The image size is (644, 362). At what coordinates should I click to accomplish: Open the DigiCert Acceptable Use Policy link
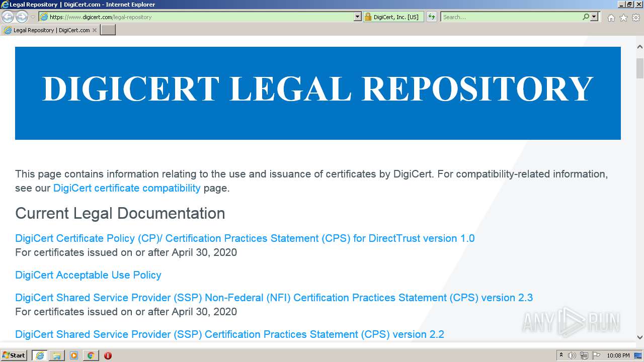[x=88, y=275]
